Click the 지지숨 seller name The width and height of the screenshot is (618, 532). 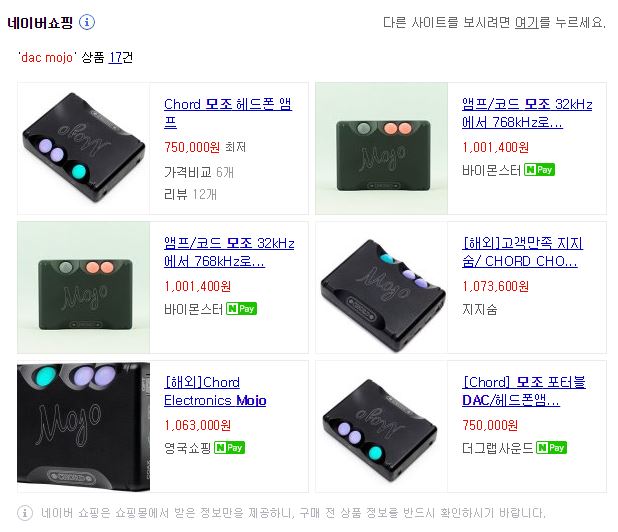[x=480, y=309]
